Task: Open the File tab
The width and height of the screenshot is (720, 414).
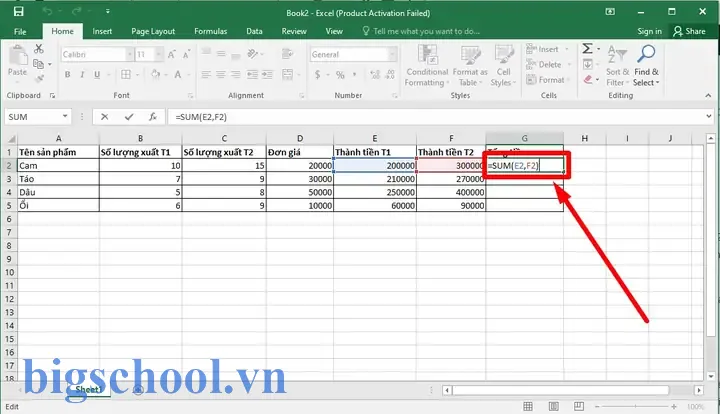Action: [x=20, y=32]
